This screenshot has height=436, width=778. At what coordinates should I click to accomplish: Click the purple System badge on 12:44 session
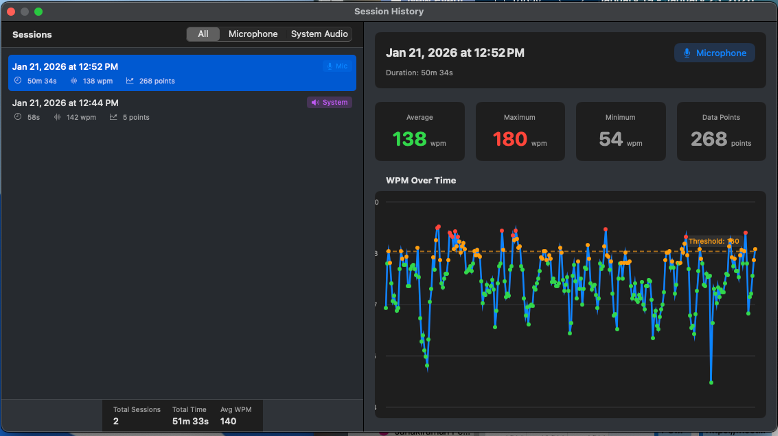click(x=329, y=102)
